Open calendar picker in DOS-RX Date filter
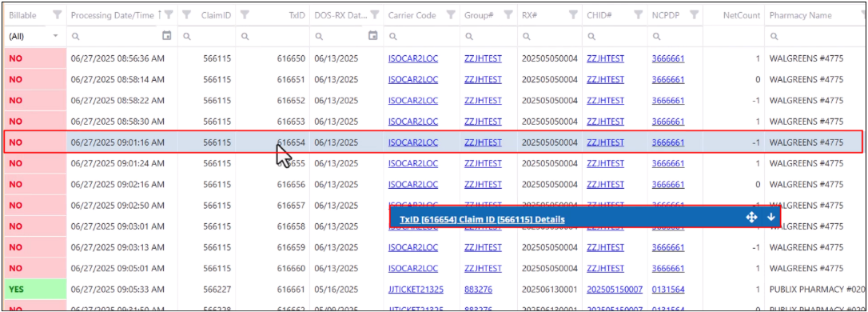Screen dimensions: 868x312 pos(373,36)
